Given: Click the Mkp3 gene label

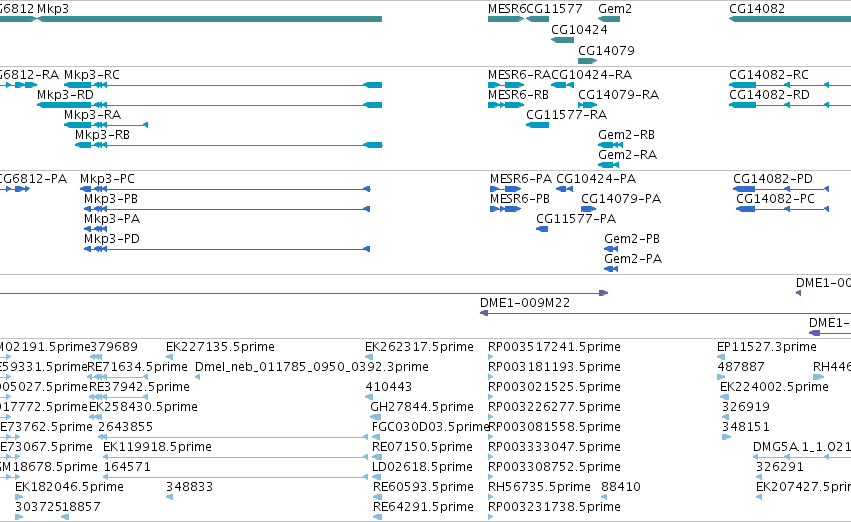Looking at the screenshot, I should click(x=53, y=9).
